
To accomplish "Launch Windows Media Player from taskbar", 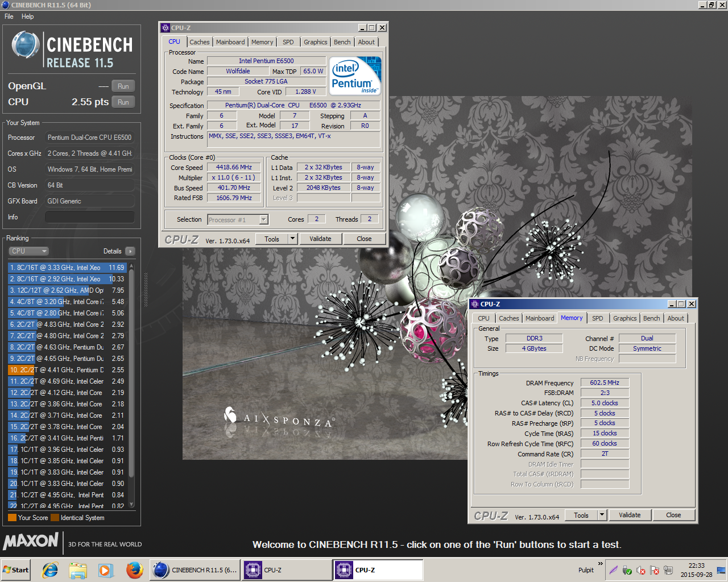I will click(106, 570).
